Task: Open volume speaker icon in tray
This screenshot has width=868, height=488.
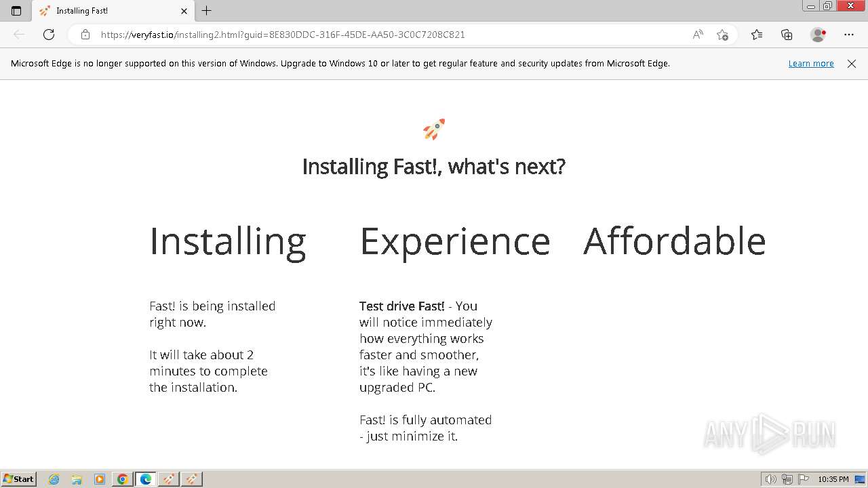Action: (771, 479)
